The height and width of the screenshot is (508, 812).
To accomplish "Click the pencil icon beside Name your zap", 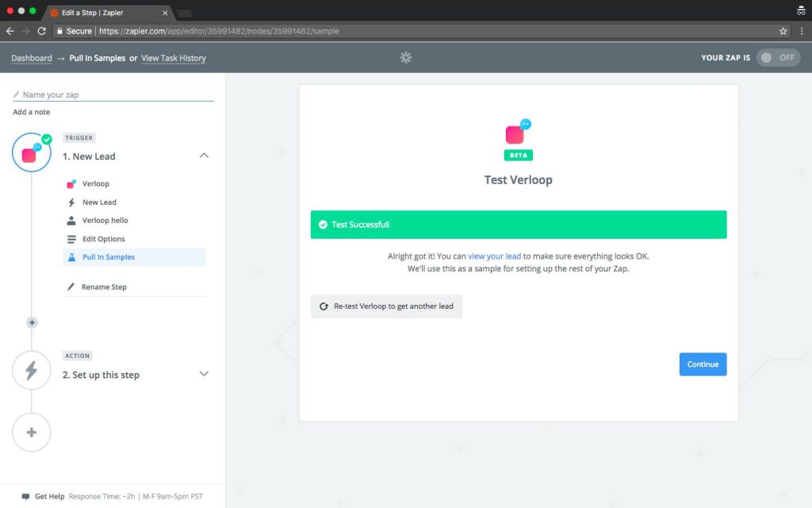I will 16,95.
